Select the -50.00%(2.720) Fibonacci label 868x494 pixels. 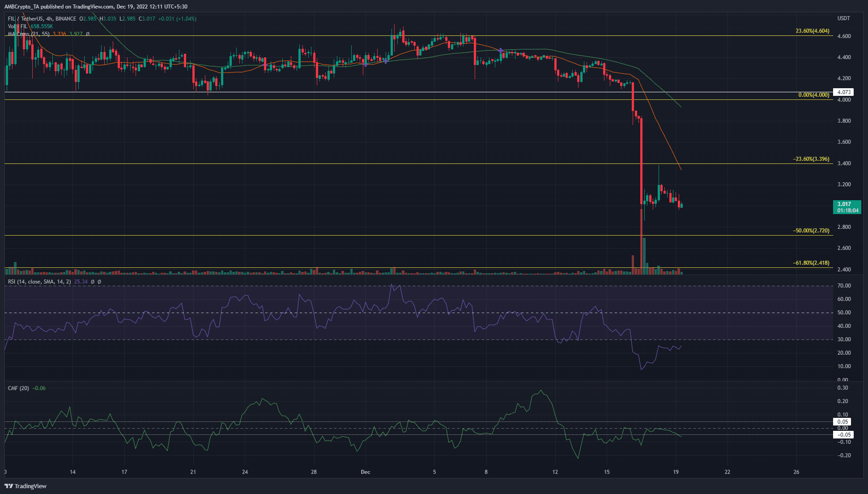811,231
